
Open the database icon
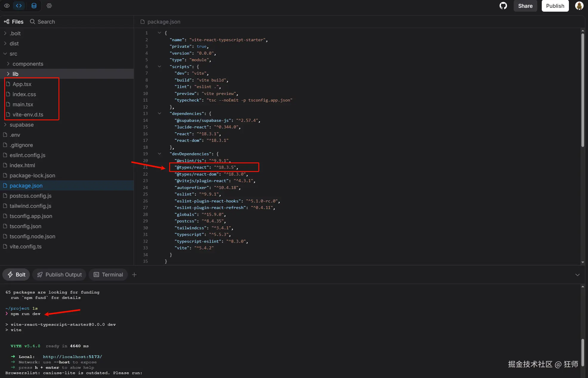coord(34,6)
